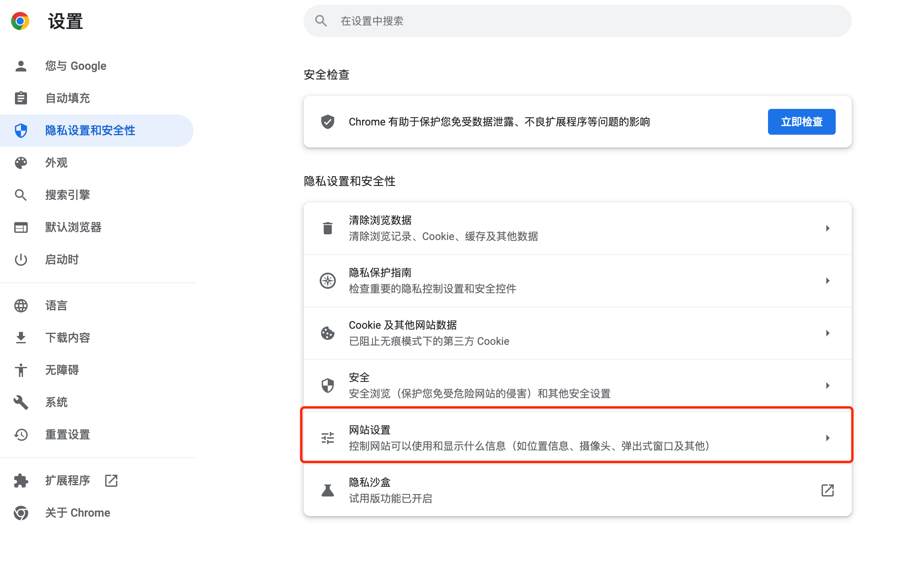
Task: Click 检查重要的隐私控制设置和安全控件 text
Action: click(x=433, y=289)
